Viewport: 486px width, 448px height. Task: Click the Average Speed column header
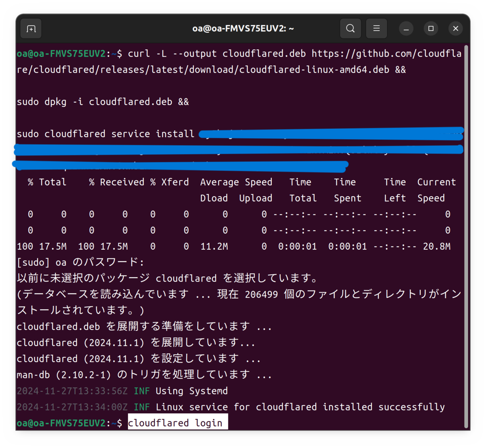pyautogui.click(x=236, y=183)
